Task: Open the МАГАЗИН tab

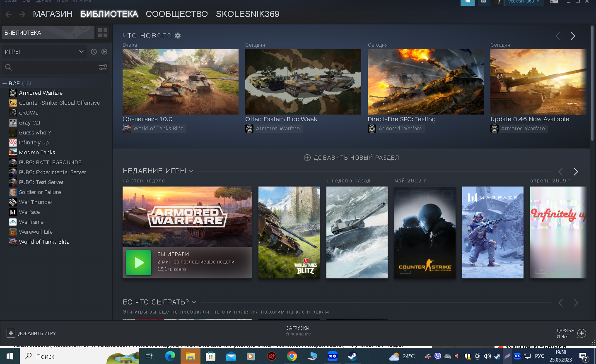Action: [x=53, y=14]
